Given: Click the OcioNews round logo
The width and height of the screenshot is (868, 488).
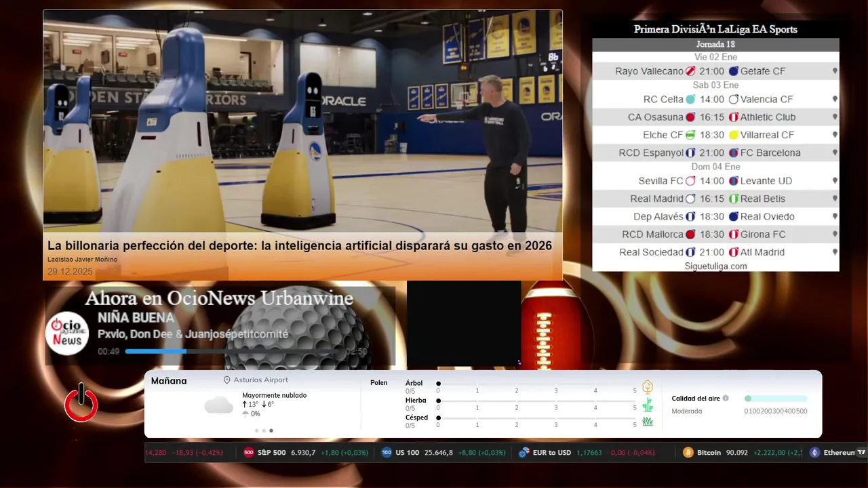Looking at the screenshot, I should pyautogui.click(x=68, y=333).
